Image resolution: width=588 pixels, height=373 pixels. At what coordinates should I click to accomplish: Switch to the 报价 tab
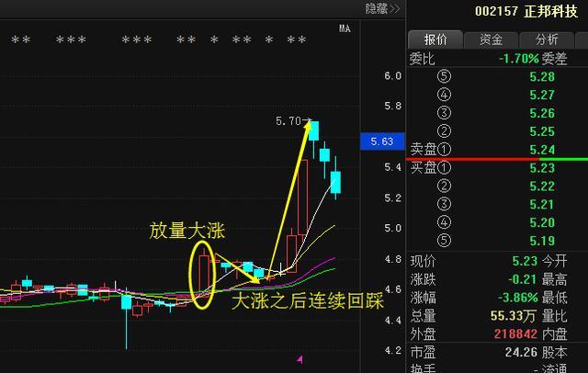click(435, 40)
